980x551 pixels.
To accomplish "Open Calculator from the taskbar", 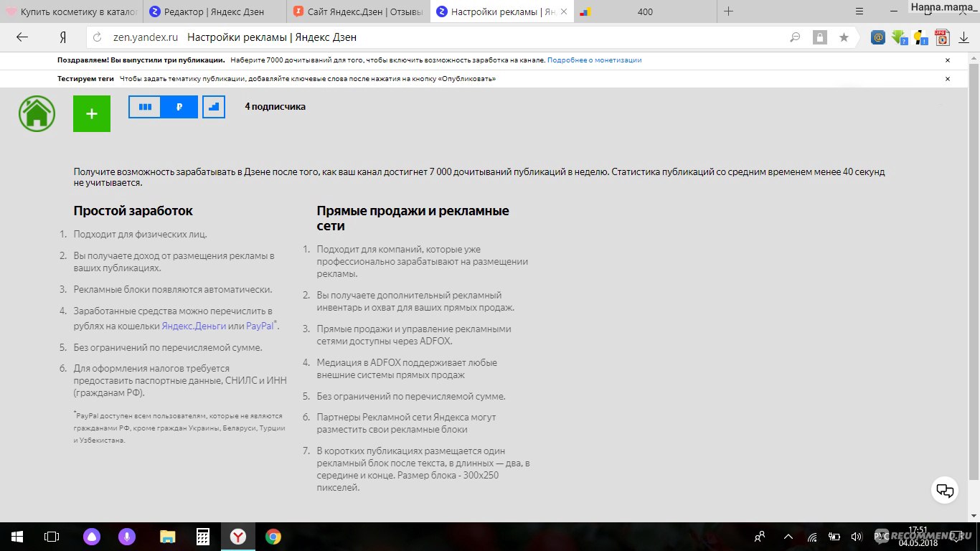I will (x=203, y=537).
